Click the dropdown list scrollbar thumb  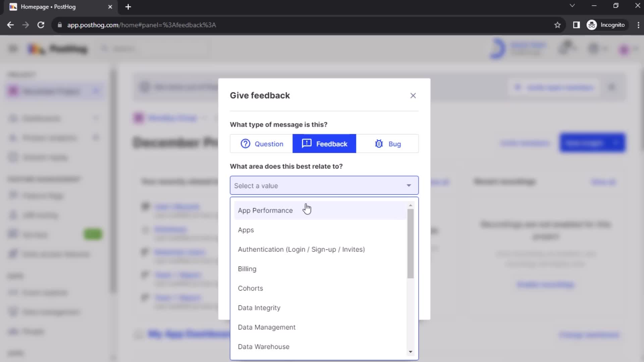410,244
